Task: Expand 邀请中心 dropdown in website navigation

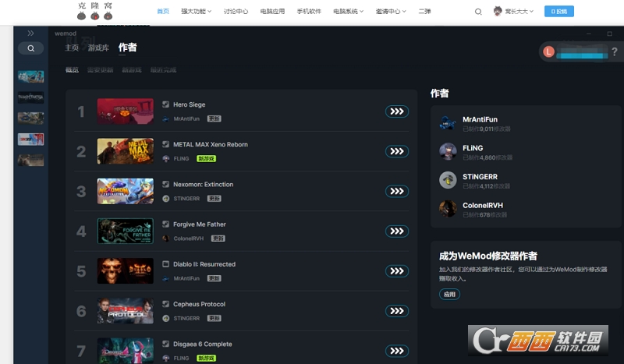Action: tap(391, 11)
